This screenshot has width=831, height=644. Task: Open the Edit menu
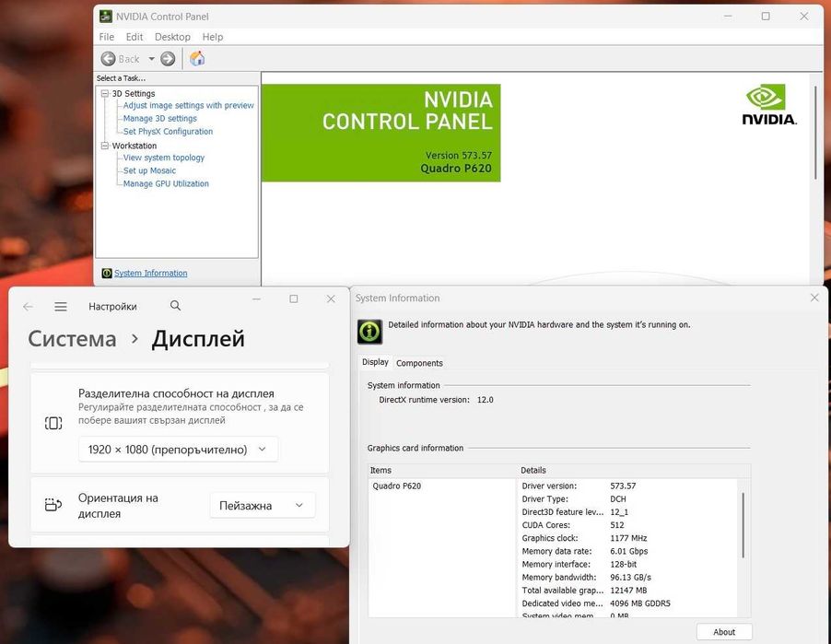pos(135,37)
